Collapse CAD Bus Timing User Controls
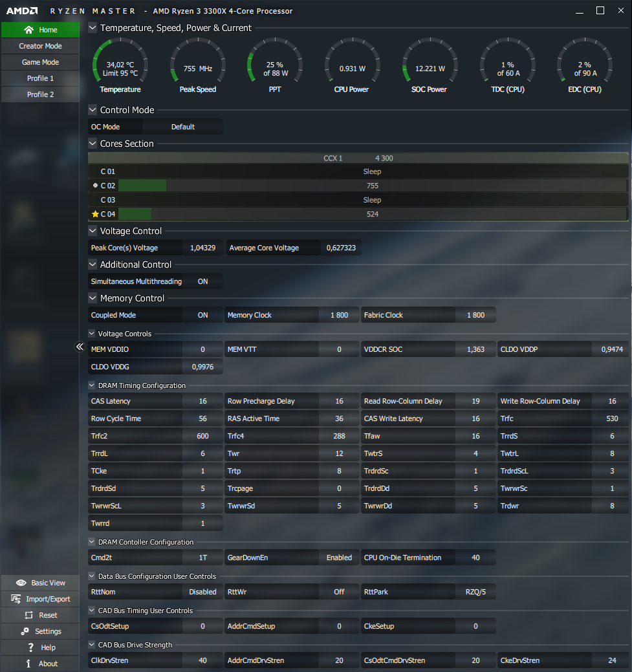Image resolution: width=632 pixels, height=672 pixels. (x=92, y=611)
